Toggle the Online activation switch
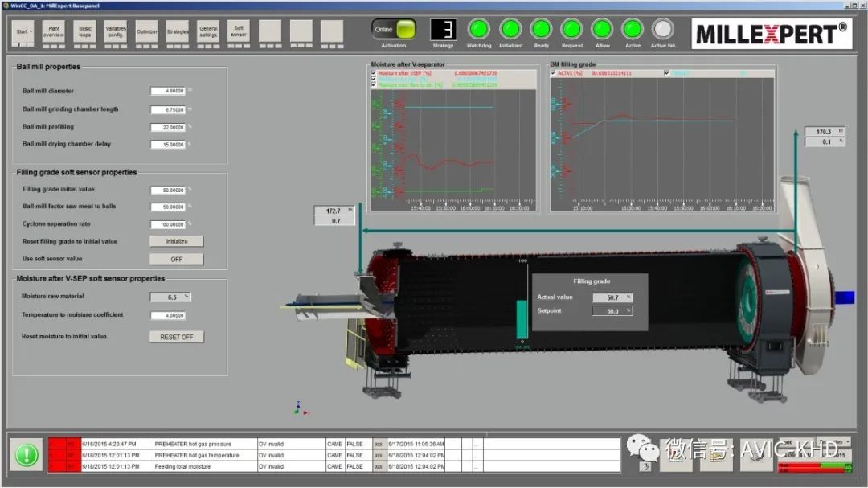The height and width of the screenshot is (488, 868). coord(394,30)
